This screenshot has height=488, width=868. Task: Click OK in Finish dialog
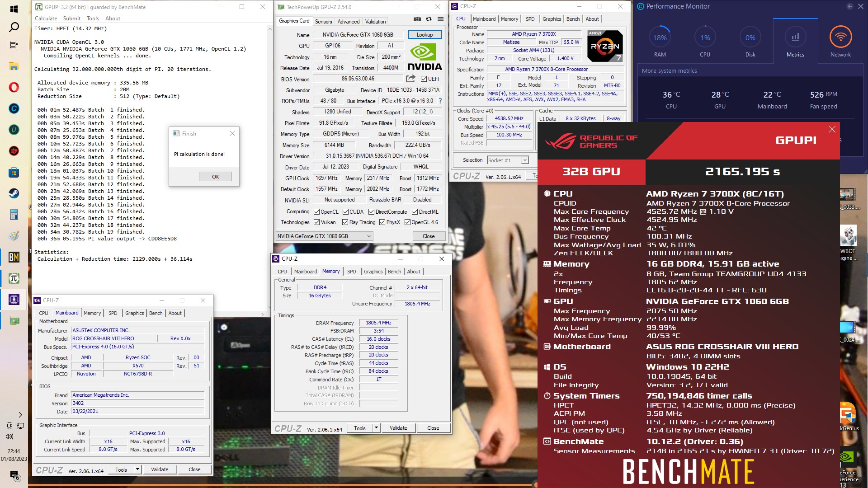(x=215, y=177)
